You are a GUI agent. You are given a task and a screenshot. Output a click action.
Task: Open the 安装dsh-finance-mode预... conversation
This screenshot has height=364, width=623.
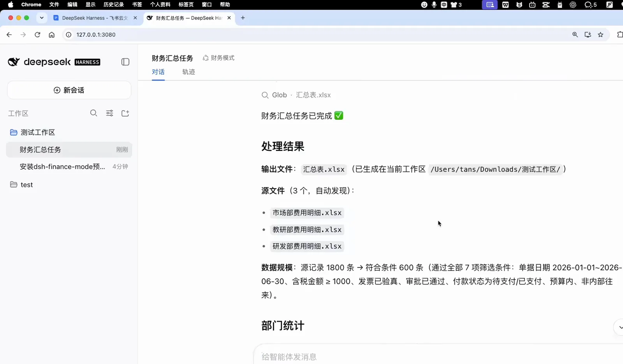pyautogui.click(x=69, y=166)
